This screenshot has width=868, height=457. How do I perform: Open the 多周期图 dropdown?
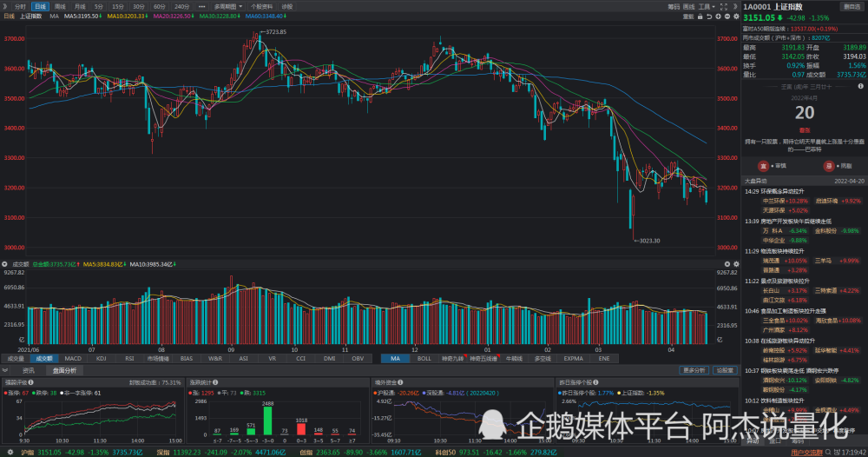(228, 7)
